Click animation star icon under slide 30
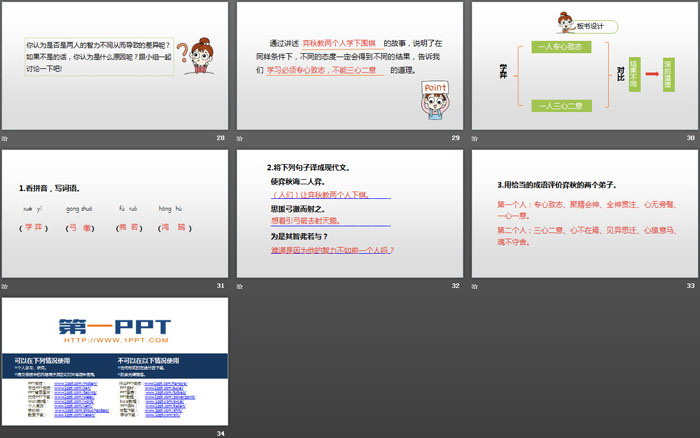 point(475,138)
